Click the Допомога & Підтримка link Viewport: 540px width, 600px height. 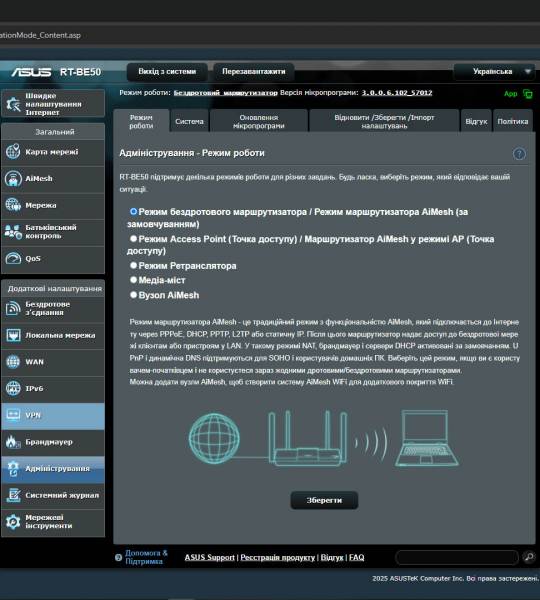(x=146, y=557)
